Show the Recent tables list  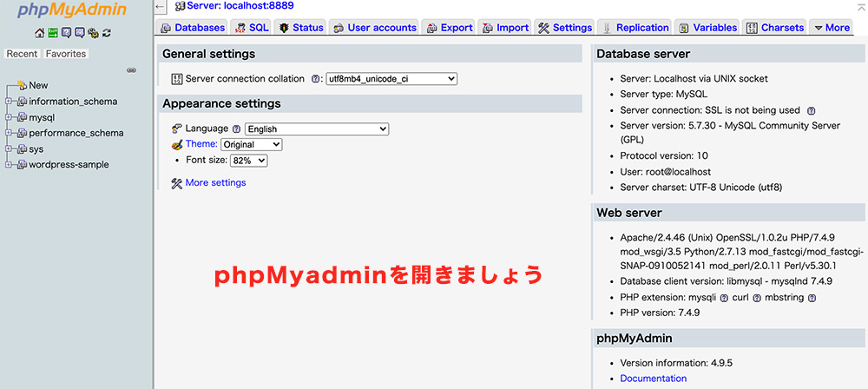click(x=23, y=54)
